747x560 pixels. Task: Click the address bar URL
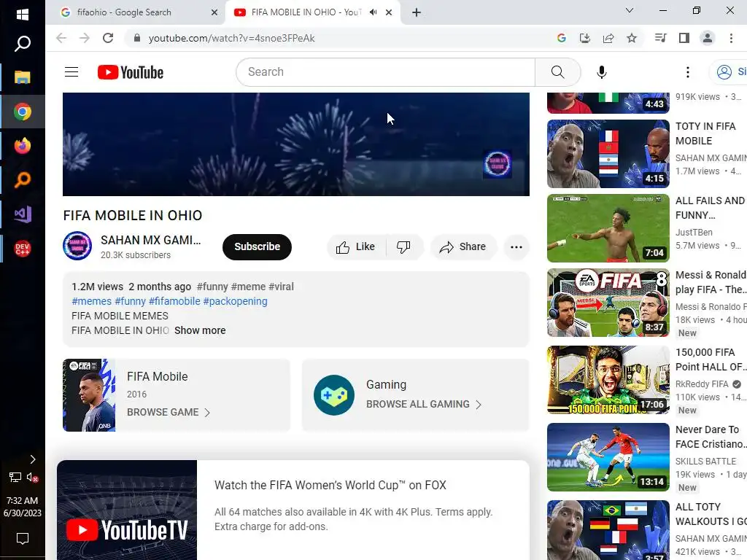click(x=231, y=38)
